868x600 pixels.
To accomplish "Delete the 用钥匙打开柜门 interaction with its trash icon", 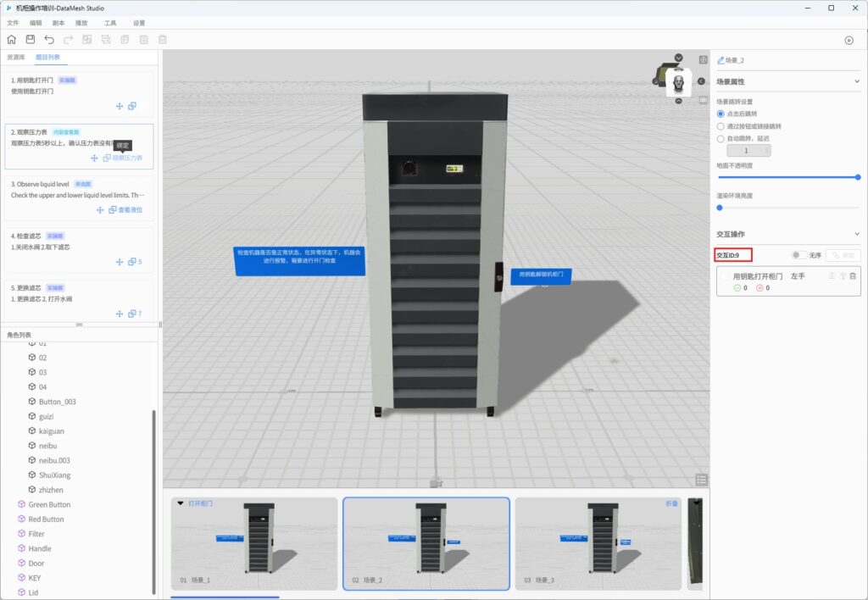I will 853,276.
